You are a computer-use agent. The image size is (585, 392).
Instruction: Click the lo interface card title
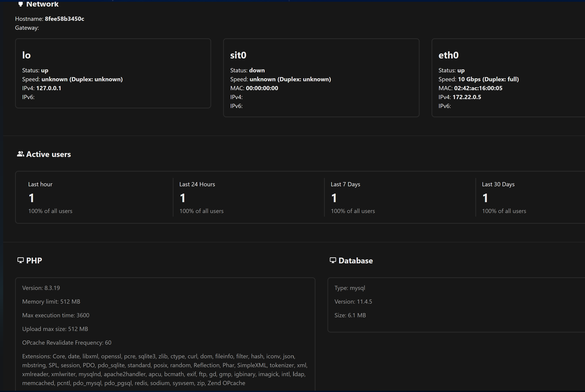click(x=27, y=55)
